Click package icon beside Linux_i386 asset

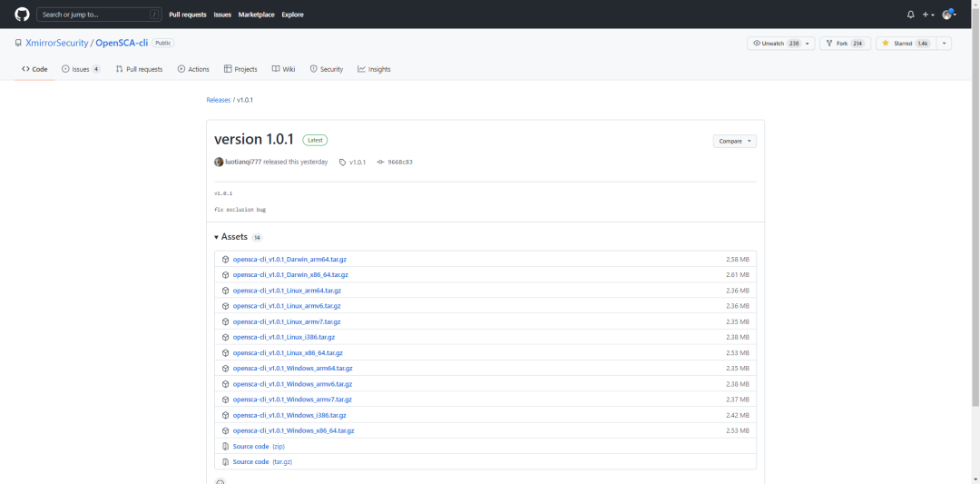(x=225, y=337)
